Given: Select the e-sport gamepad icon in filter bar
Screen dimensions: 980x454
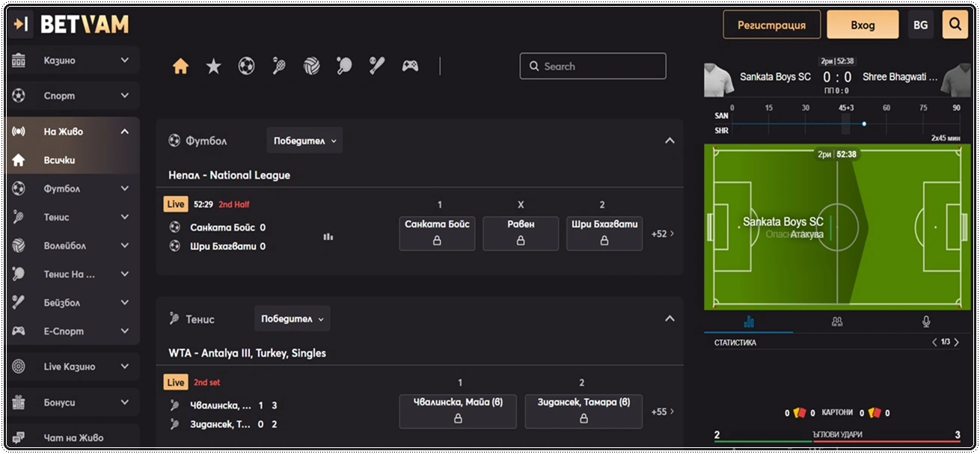Looking at the screenshot, I should [x=410, y=67].
